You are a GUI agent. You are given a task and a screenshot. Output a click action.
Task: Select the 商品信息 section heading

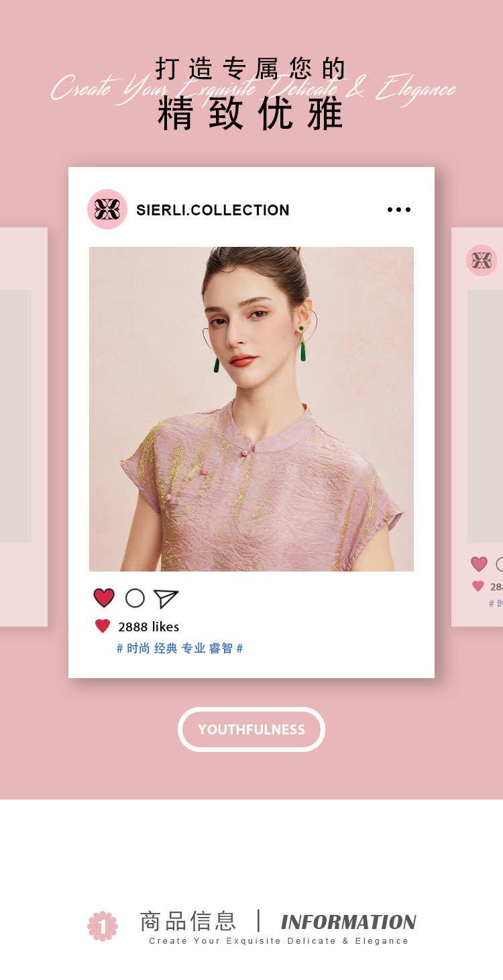[188, 921]
